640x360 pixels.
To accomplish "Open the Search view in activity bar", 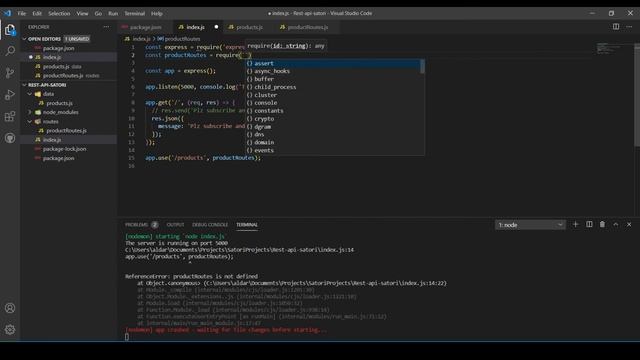I will tap(10, 51).
